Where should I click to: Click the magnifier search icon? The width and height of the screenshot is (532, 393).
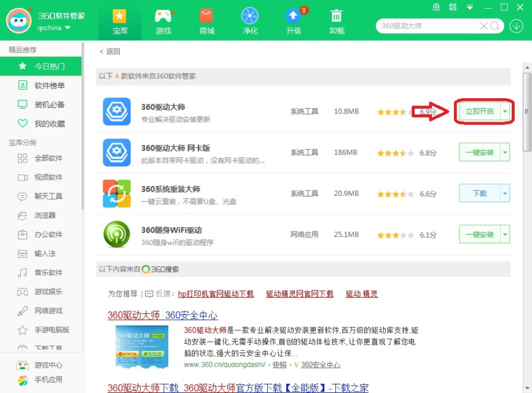tap(495, 26)
